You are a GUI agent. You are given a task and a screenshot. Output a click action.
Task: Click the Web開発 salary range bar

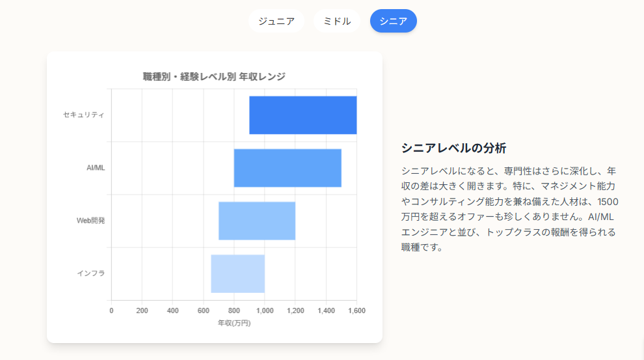tap(257, 221)
